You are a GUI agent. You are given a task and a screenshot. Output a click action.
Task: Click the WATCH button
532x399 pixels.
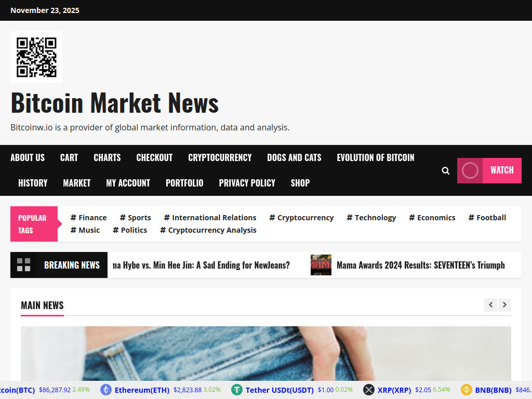pos(502,170)
